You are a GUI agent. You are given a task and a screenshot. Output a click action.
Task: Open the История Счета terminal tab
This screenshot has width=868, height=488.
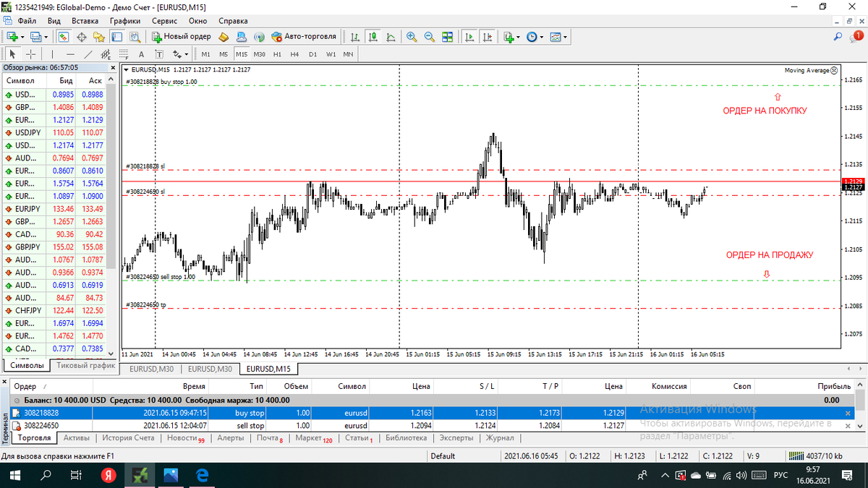(x=127, y=438)
